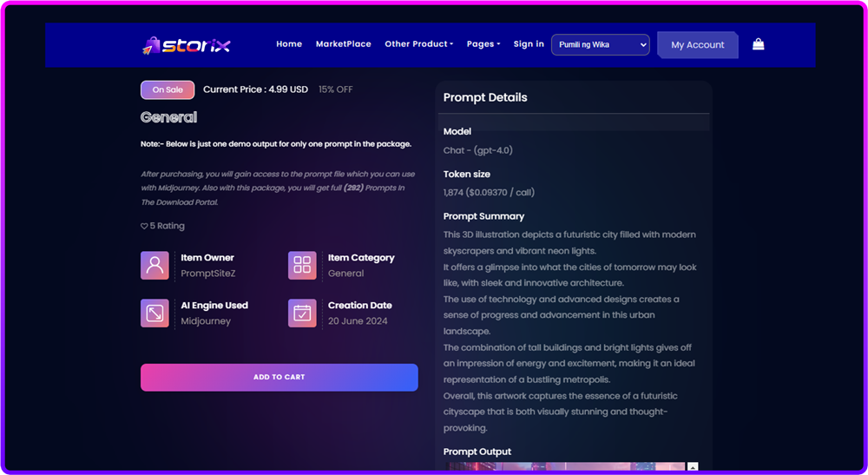Click the General product title
Screen dimensions: 868x475
(x=169, y=117)
